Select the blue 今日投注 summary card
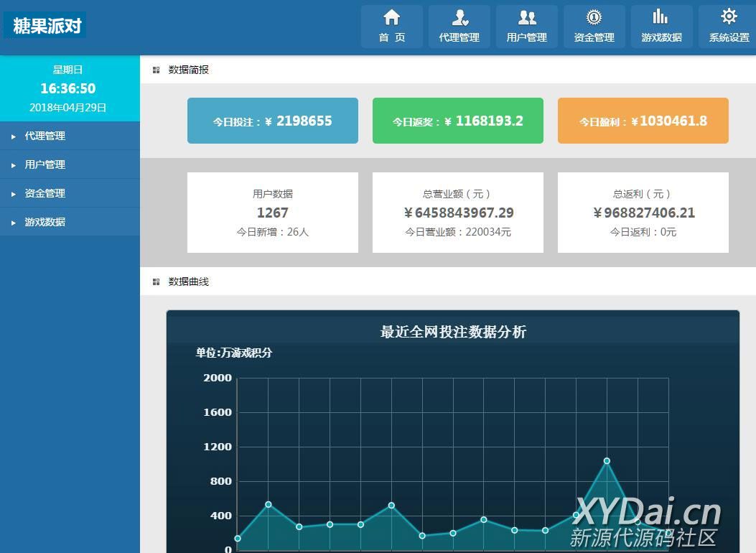The height and width of the screenshot is (553, 756). 273,121
